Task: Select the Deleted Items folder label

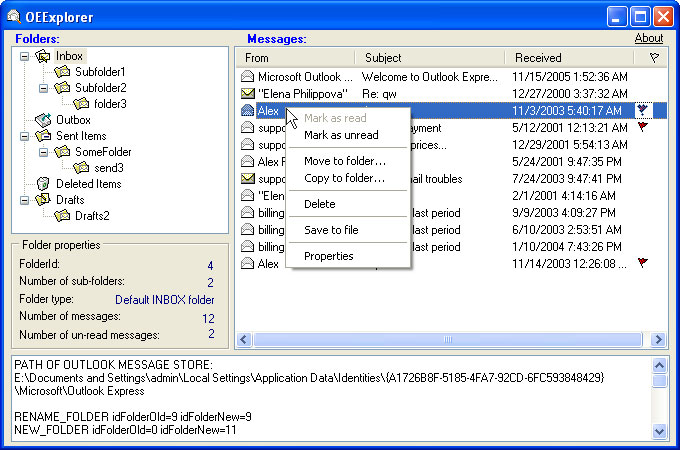Action: [x=88, y=184]
